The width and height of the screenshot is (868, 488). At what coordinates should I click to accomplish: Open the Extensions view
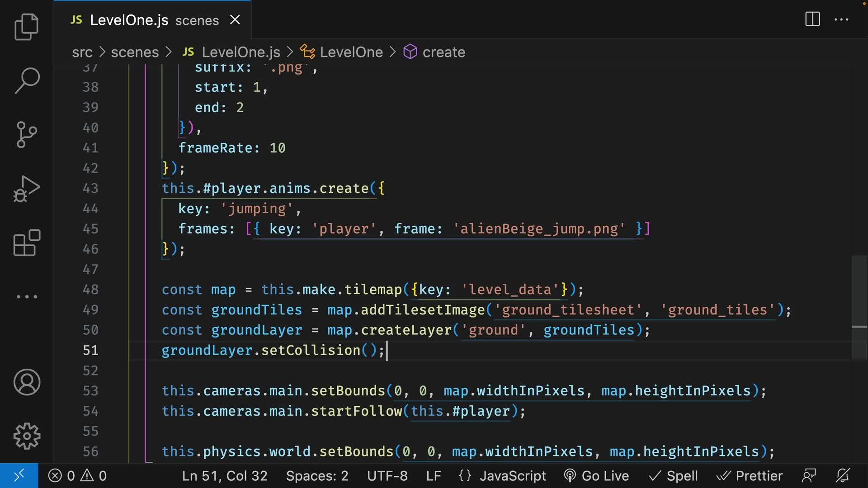coord(27,243)
